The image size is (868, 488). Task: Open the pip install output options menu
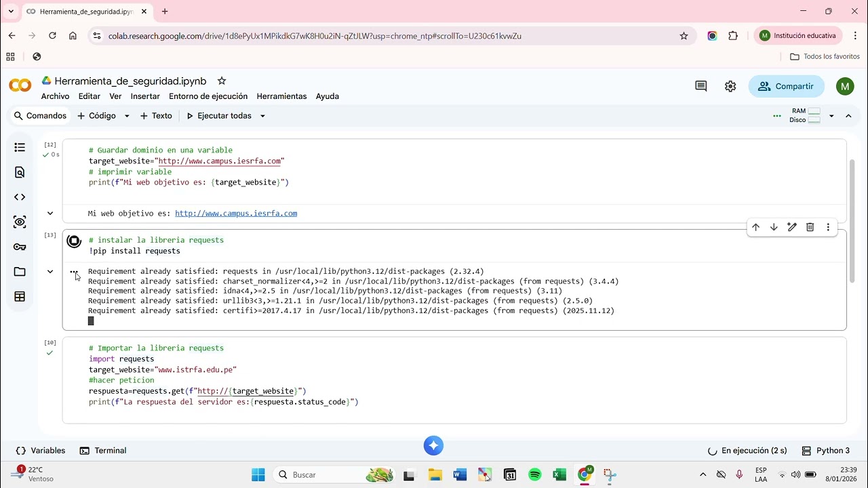(74, 272)
